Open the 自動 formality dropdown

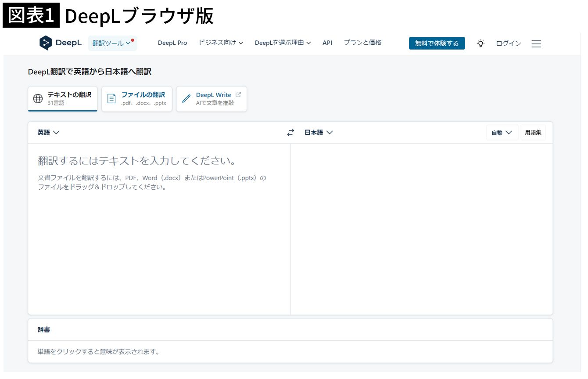(502, 133)
